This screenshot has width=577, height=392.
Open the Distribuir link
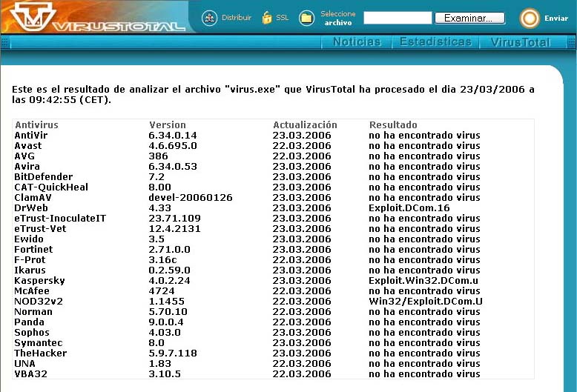(237, 18)
